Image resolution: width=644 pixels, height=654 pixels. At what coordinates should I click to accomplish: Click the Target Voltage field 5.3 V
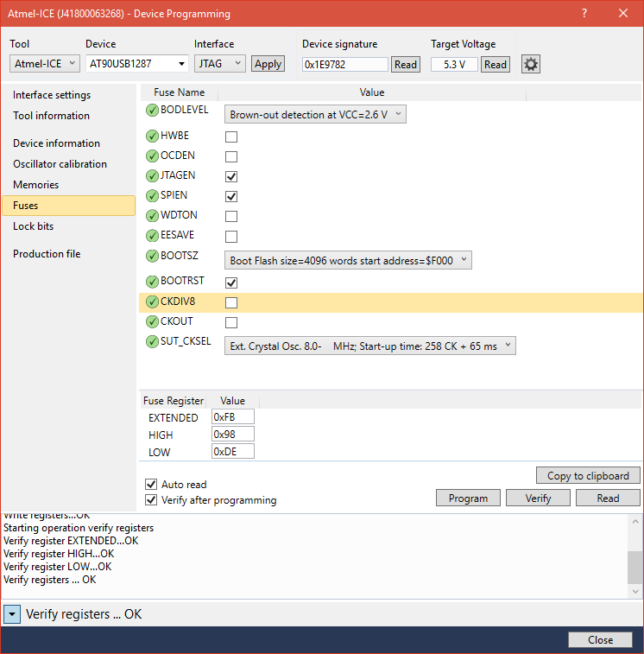tap(454, 65)
